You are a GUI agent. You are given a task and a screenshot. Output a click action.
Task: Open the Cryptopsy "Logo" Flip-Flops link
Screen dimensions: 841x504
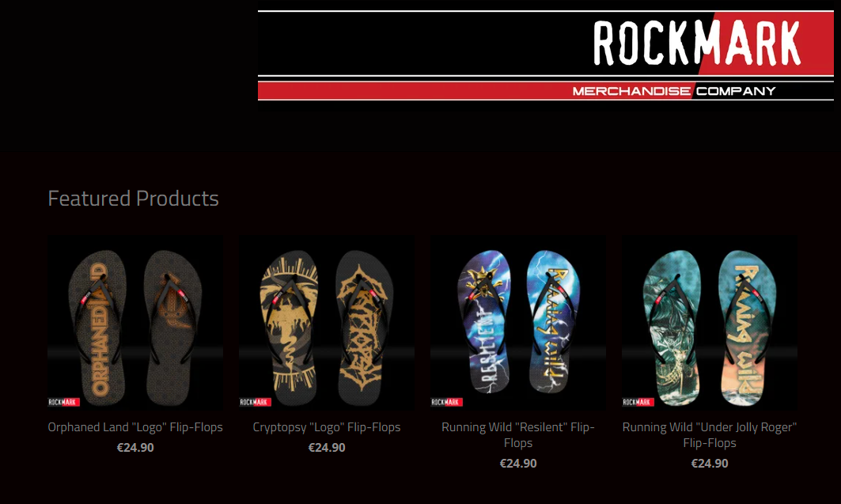click(x=327, y=427)
